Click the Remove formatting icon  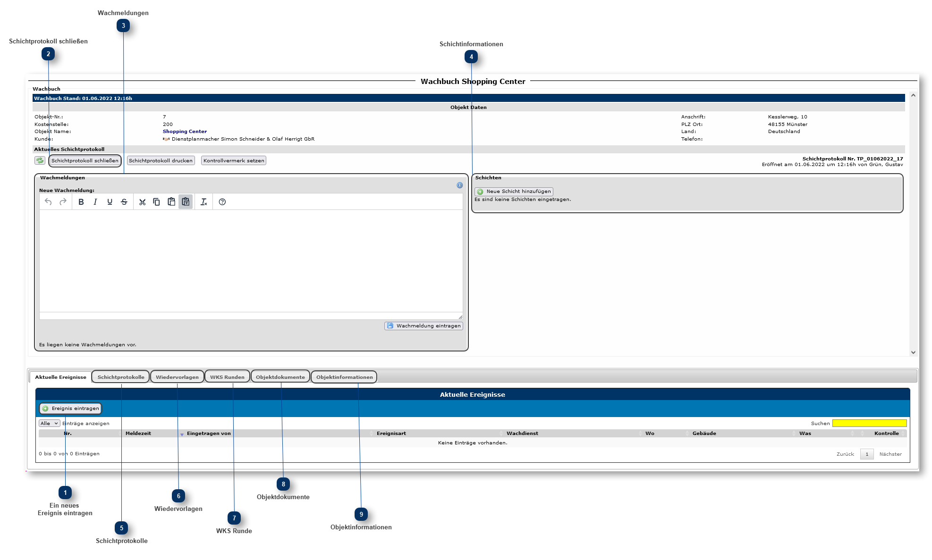pyautogui.click(x=204, y=202)
